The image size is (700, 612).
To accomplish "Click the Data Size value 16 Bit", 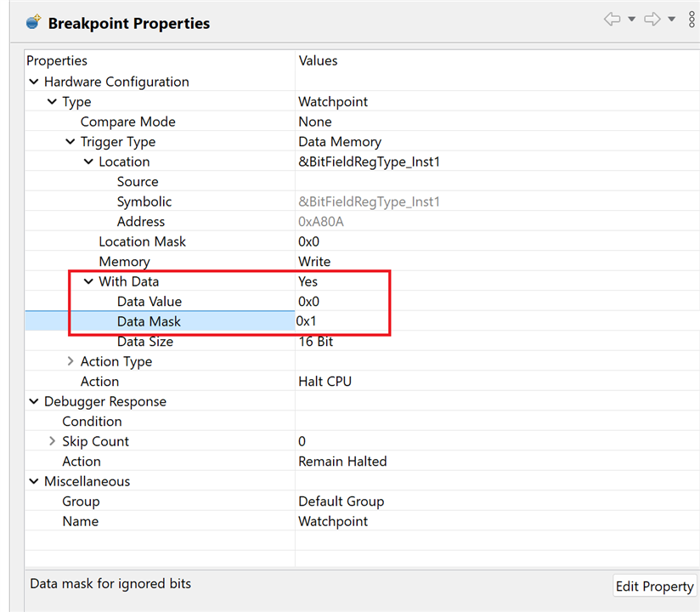I will tap(316, 342).
